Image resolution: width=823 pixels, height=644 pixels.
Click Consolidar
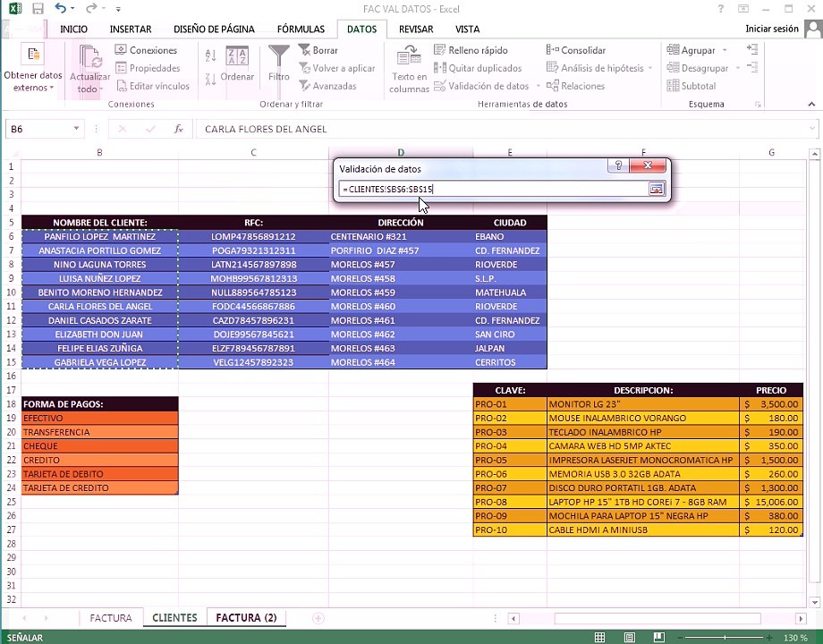(x=576, y=50)
